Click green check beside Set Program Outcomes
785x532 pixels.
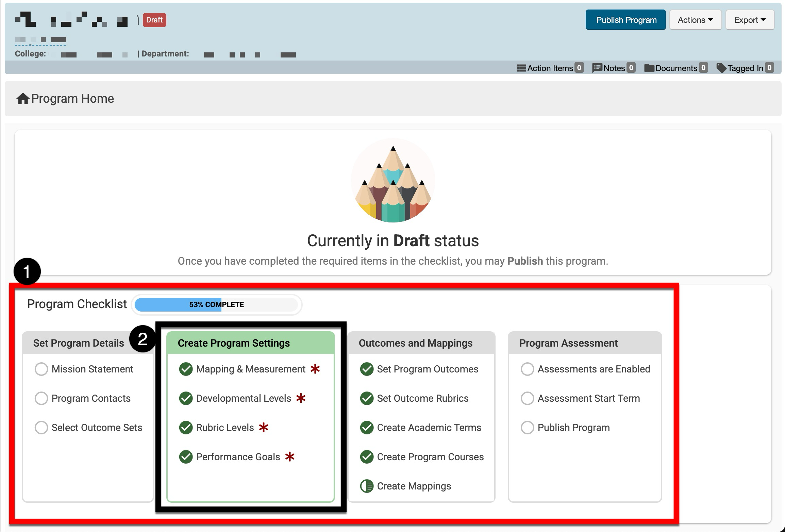(x=367, y=369)
